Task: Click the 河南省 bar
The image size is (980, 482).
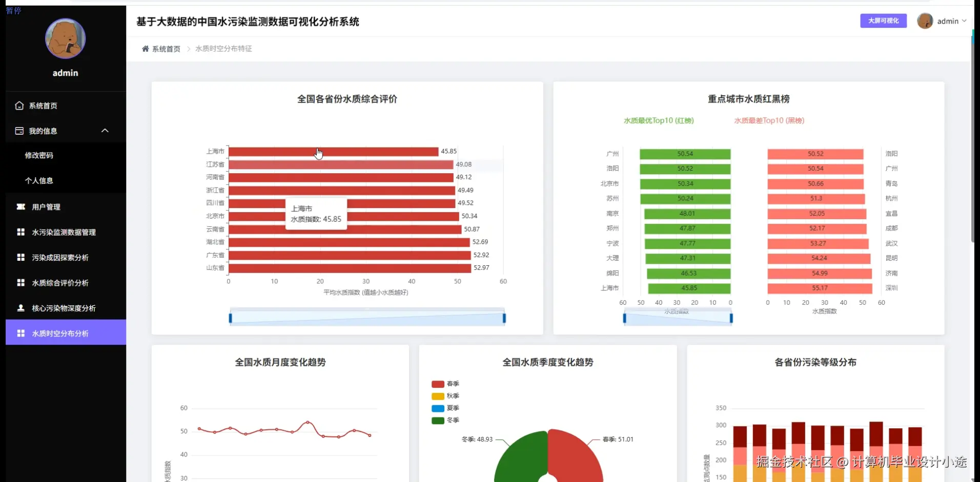Action: (x=341, y=177)
